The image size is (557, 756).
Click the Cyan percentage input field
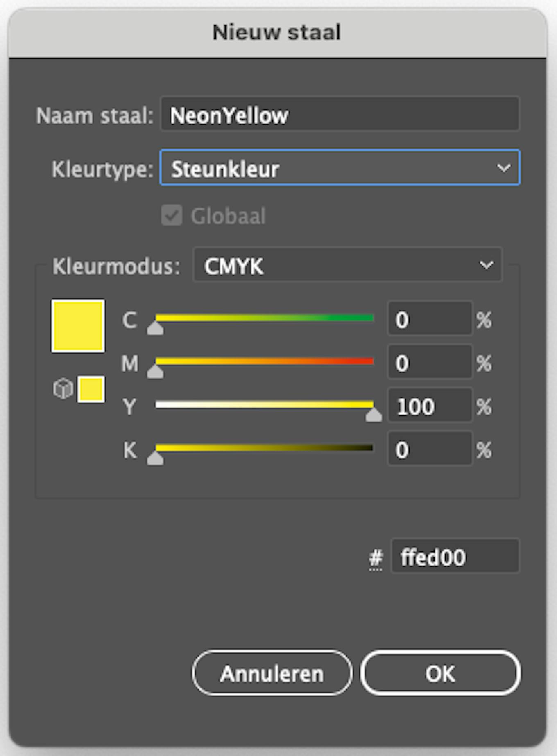430,319
